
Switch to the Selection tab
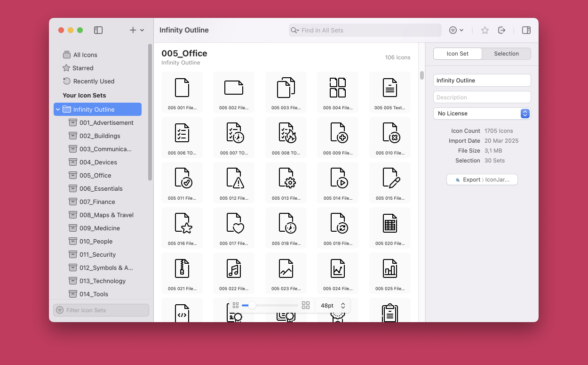tap(506, 54)
